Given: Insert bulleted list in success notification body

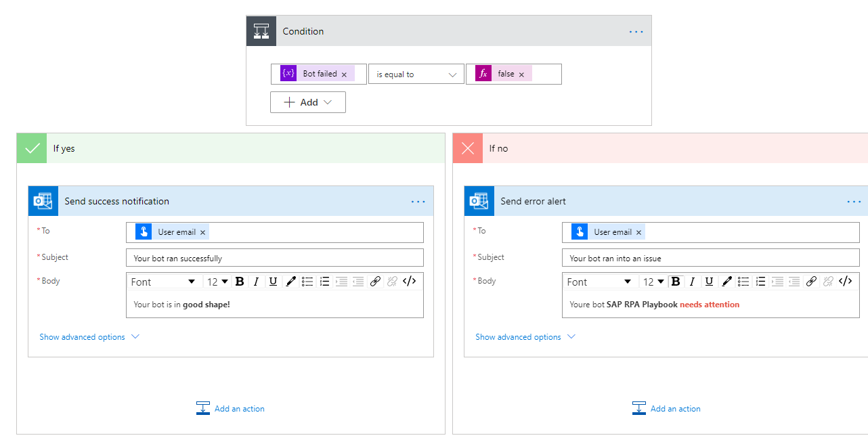Looking at the screenshot, I should (x=307, y=282).
